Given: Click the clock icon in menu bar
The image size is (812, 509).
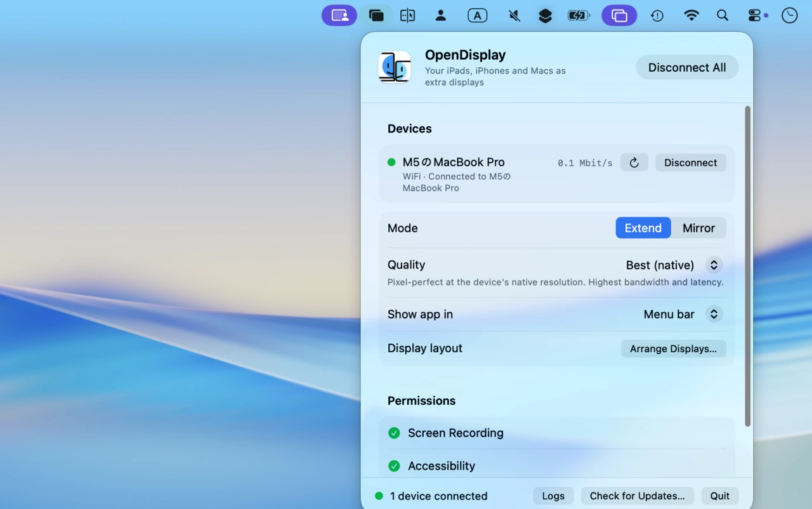Looking at the screenshot, I should pos(790,15).
